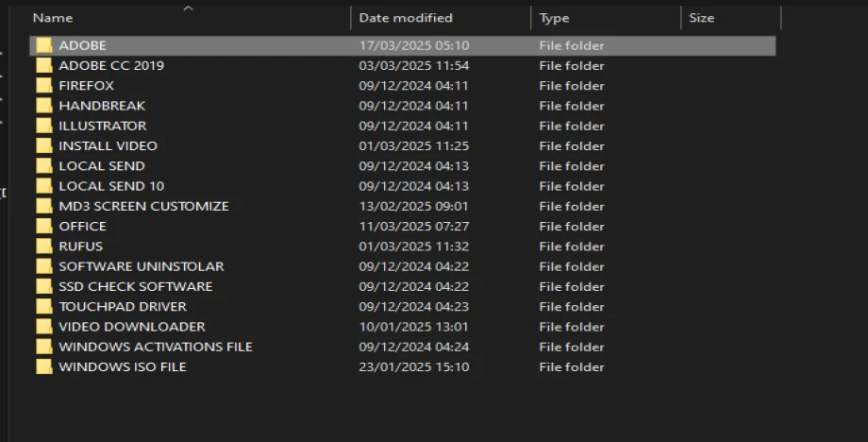The image size is (868, 442).
Task: Select the ILLUSTRATOR folder icon
Action: click(43, 126)
